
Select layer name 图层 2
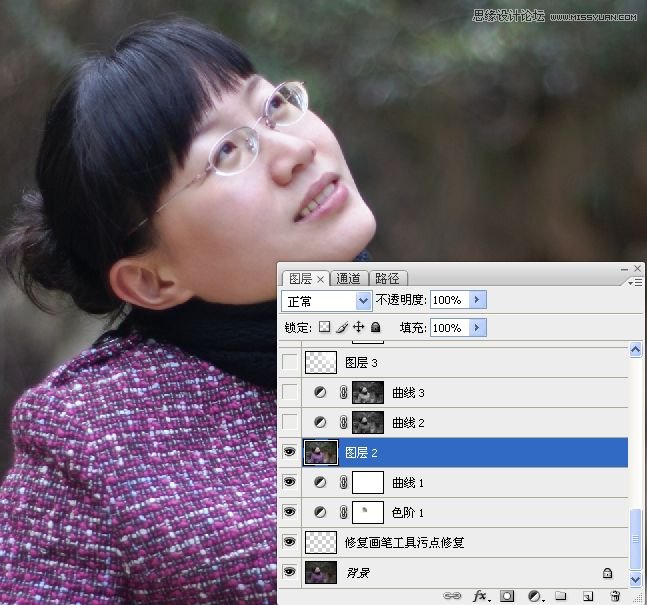point(361,453)
